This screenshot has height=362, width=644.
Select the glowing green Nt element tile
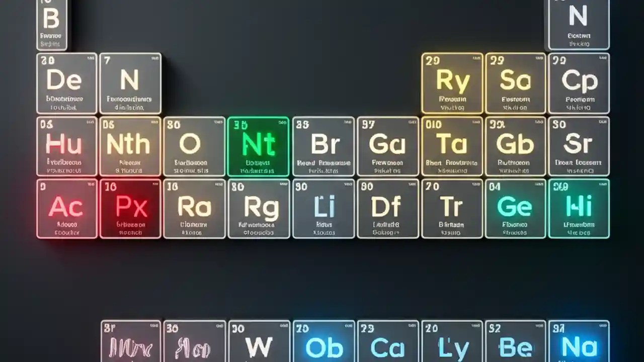(258, 146)
